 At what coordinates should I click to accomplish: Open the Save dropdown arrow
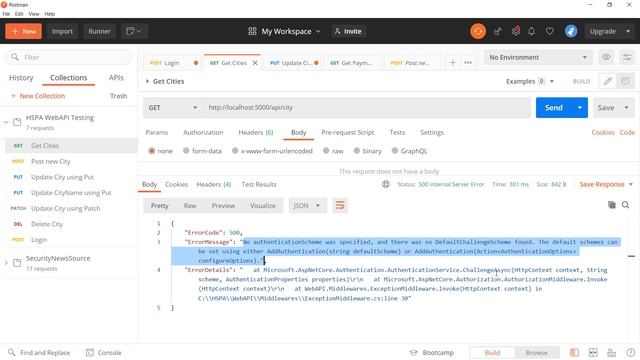point(627,107)
